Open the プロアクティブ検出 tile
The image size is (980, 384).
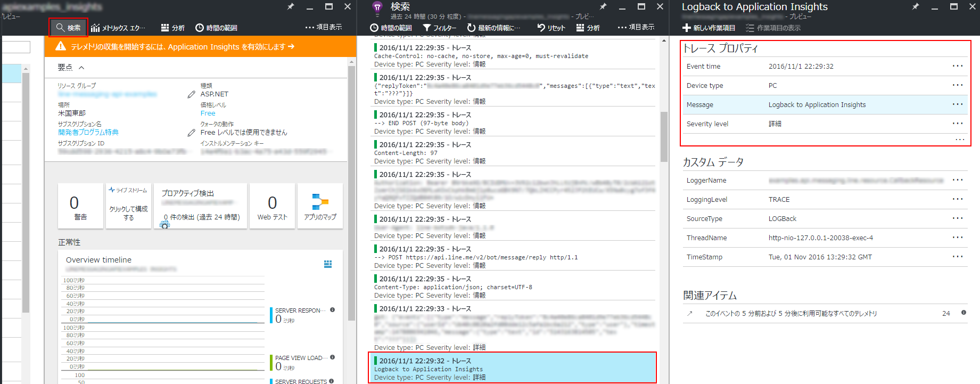tap(201, 206)
